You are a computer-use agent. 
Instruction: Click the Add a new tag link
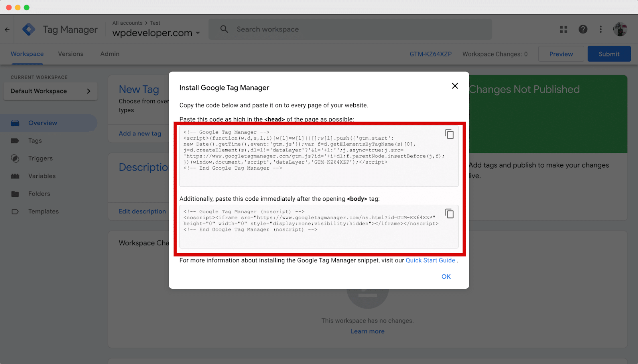(x=140, y=134)
